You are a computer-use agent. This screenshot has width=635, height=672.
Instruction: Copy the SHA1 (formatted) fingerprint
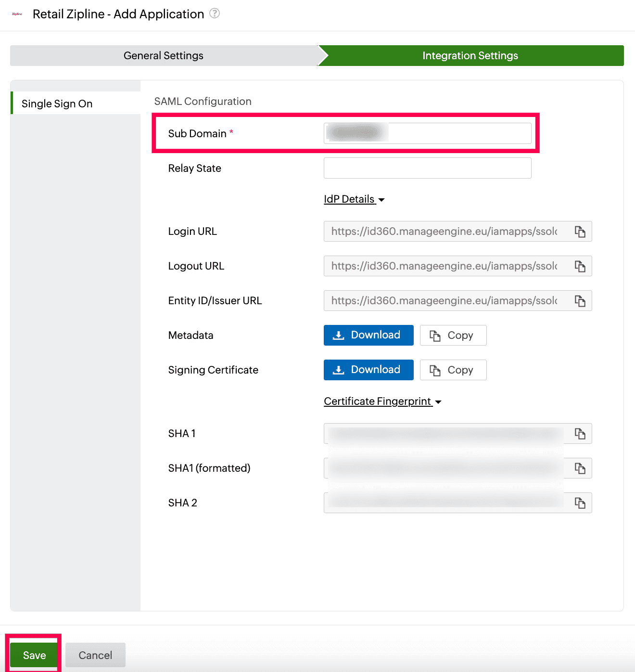[579, 468]
